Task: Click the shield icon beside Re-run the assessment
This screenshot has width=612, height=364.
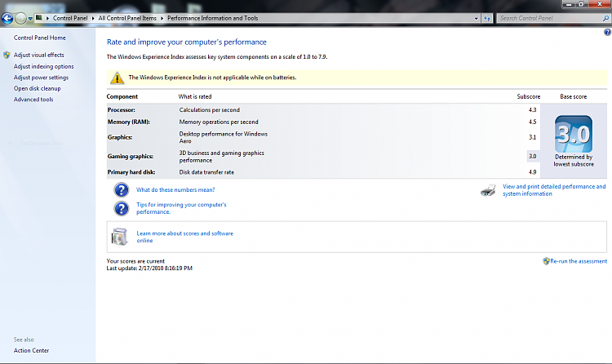Action: click(x=546, y=261)
